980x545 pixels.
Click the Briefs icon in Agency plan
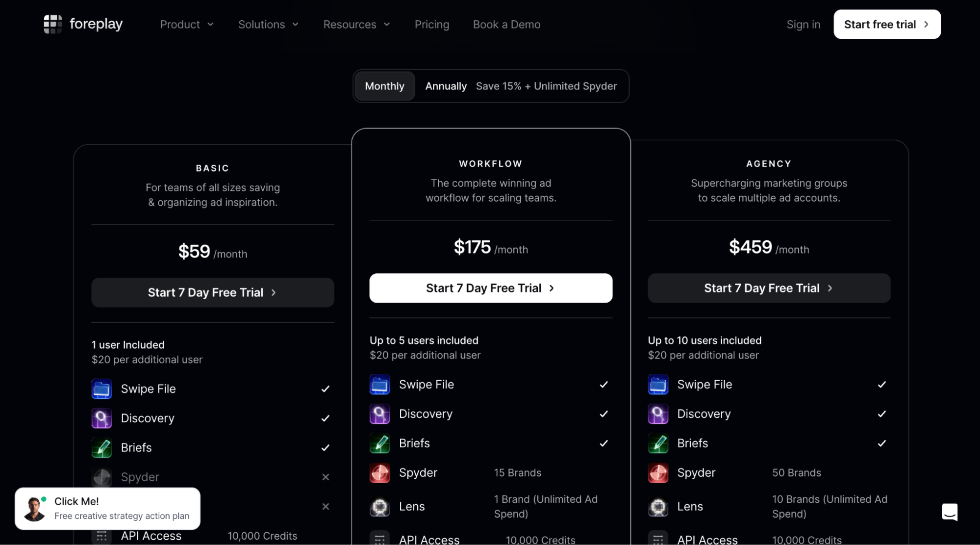[658, 443]
